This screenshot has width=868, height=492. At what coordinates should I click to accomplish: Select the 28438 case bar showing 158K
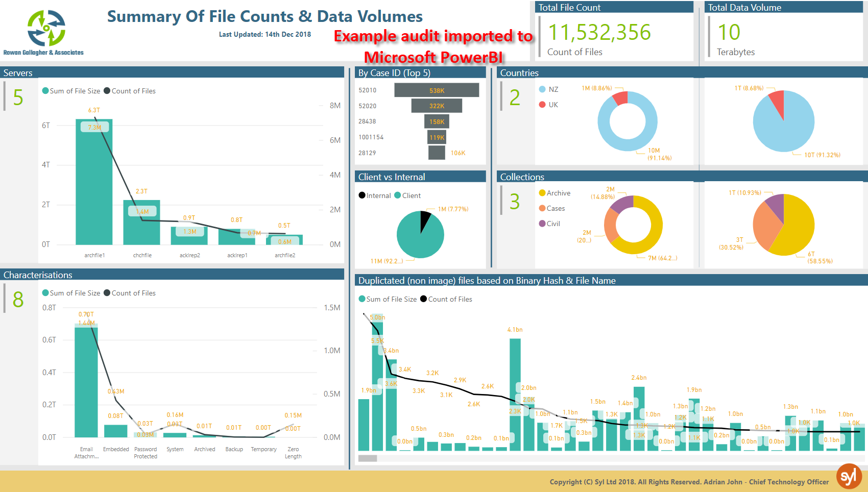[x=437, y=121]
